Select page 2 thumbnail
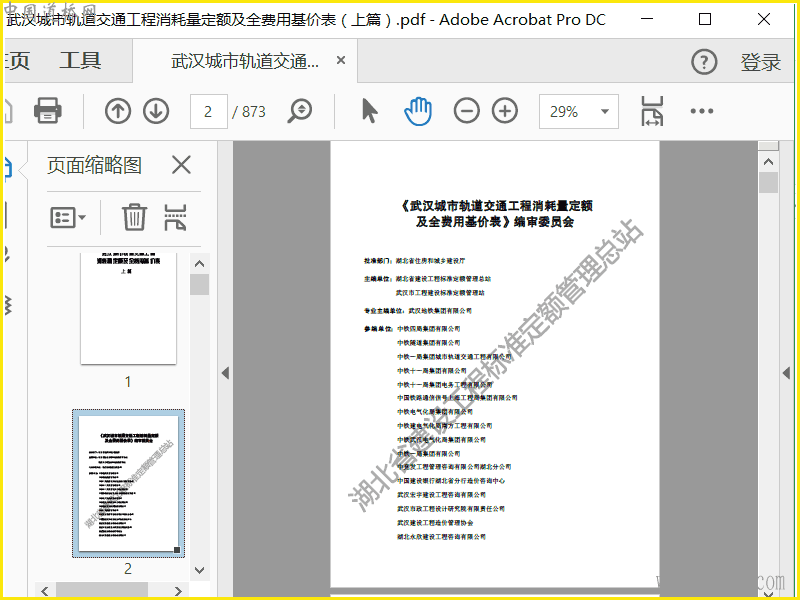 [x=128, y=483]
